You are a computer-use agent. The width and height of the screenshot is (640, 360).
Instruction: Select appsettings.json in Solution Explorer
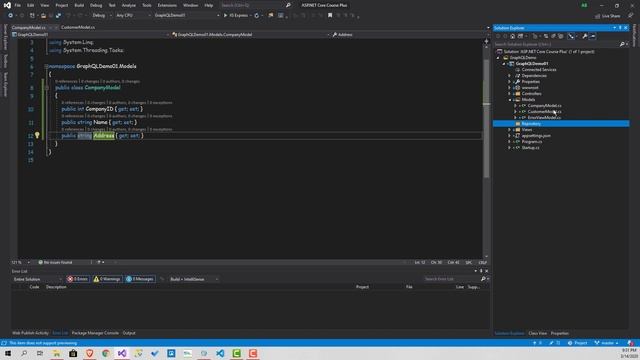pos(536,136)
